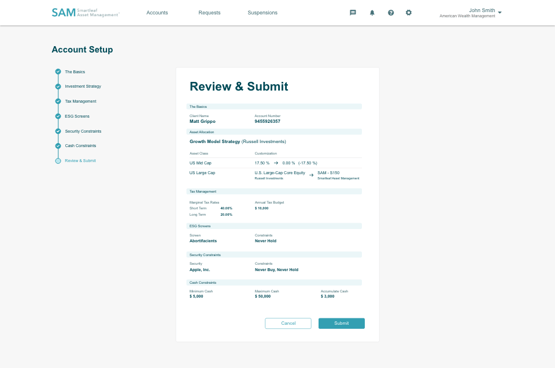Click the SAM Smartleaf logo
Screen dimensions: 555x368
[x=85, y=12]
